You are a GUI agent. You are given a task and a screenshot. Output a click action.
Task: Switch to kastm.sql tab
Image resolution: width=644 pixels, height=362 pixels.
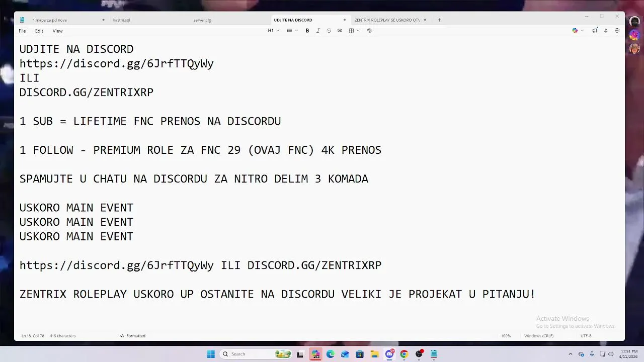point(122,20)
